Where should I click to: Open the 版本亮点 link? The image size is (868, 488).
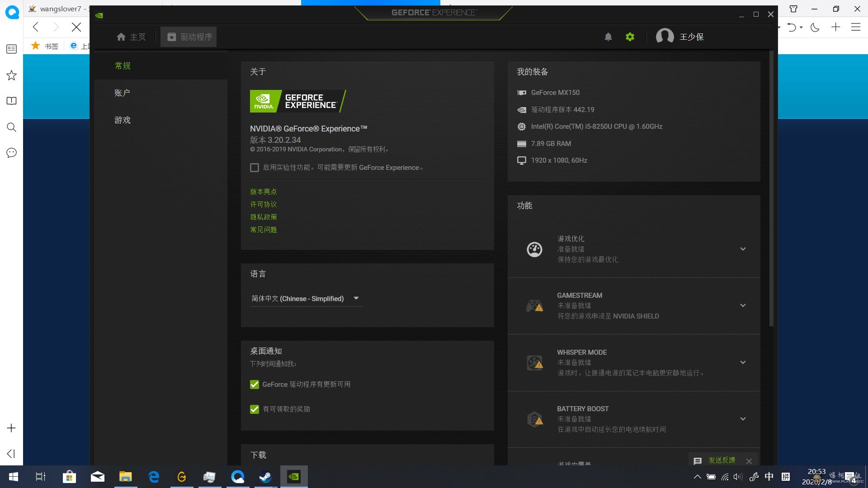tap(264, 192)
